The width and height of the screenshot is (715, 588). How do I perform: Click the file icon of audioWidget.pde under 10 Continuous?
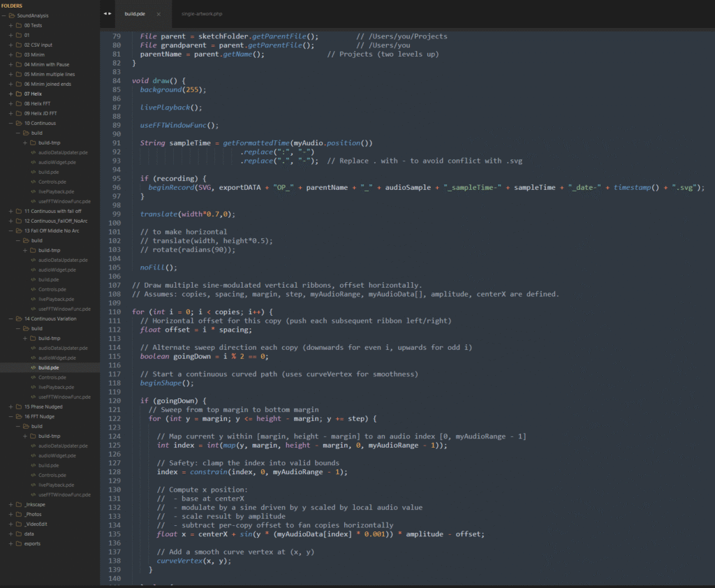[x=32, y=162]
